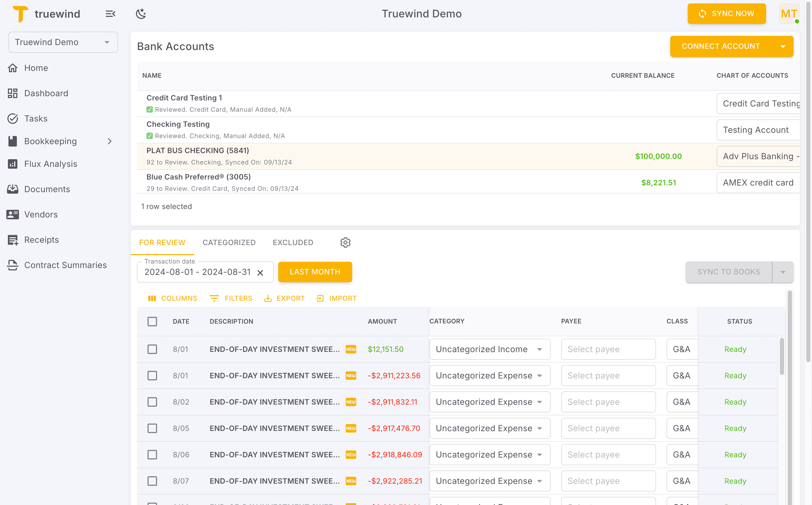This screenshot has height=505, width=812.
Task: Select the 8/05 transaction checkbox
Action: click(152, 428)
